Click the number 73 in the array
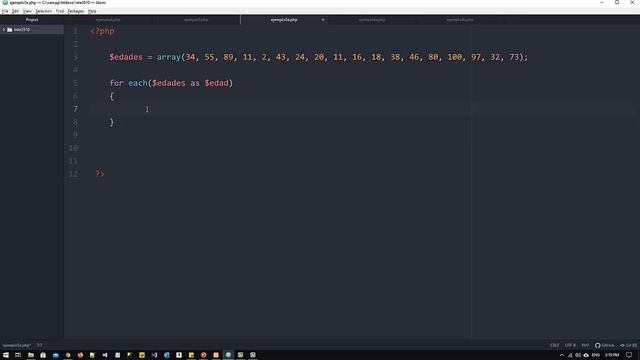Screen dimensions: 640x360 click(x=514, y=57)
